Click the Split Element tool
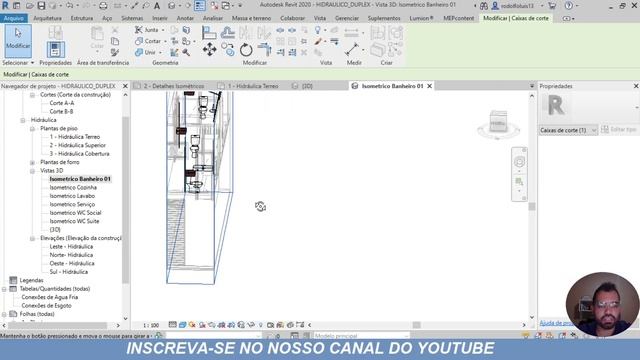 [x=280, y=31]
